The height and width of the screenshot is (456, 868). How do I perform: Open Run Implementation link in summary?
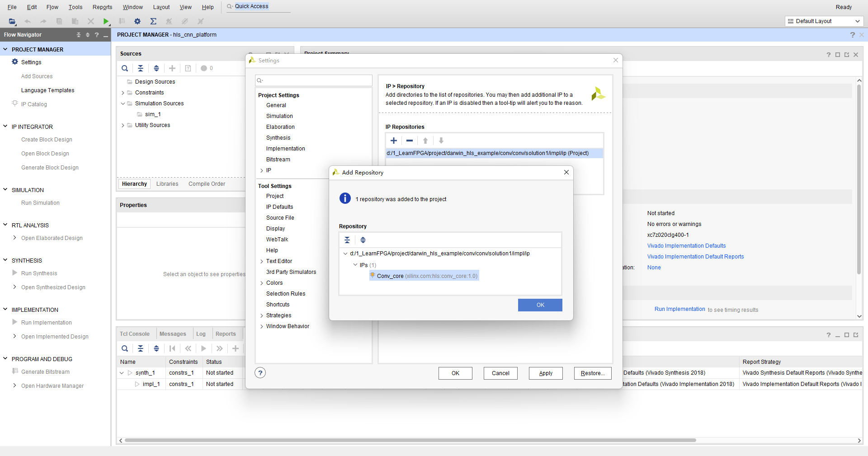[680, 309]
